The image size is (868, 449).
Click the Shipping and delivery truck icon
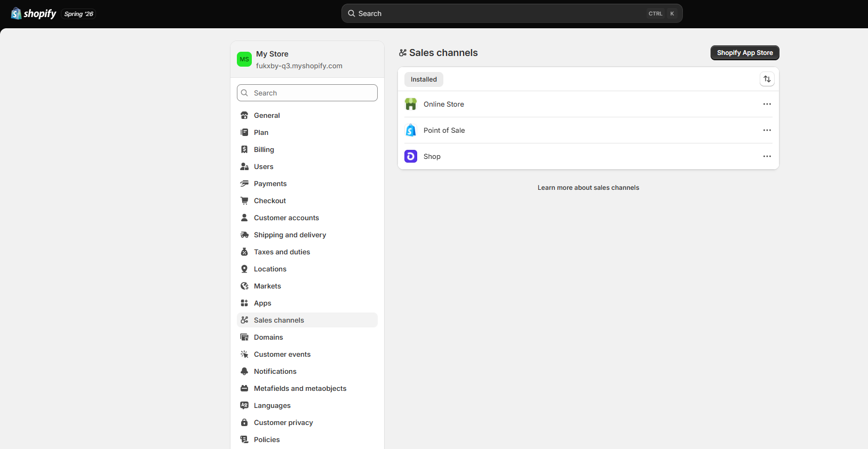pos(244,235)
